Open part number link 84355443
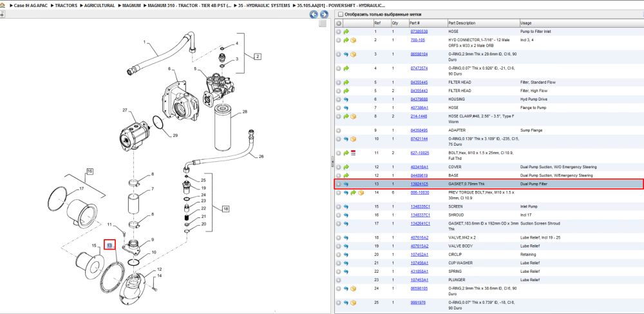644x314 pixels. click(419, 91)
